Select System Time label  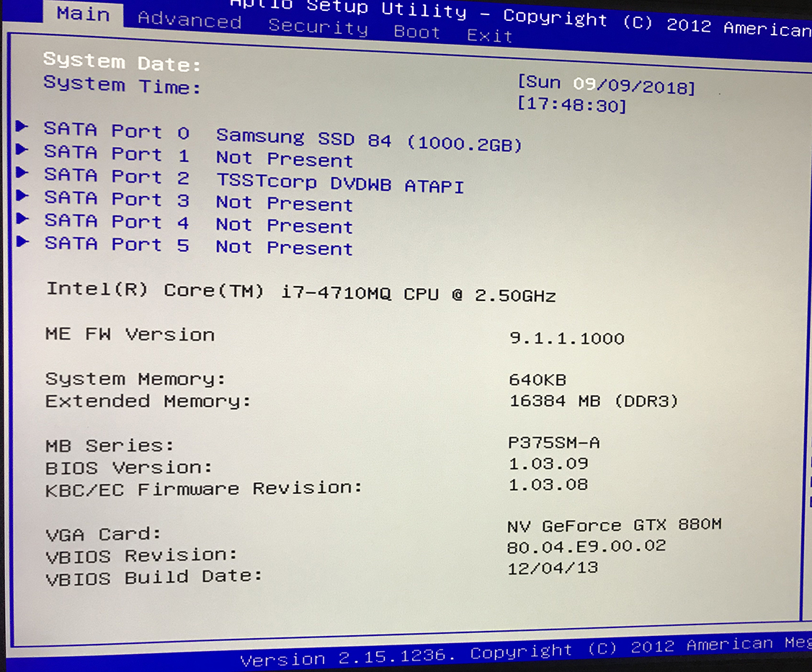[x=122, y=85]
